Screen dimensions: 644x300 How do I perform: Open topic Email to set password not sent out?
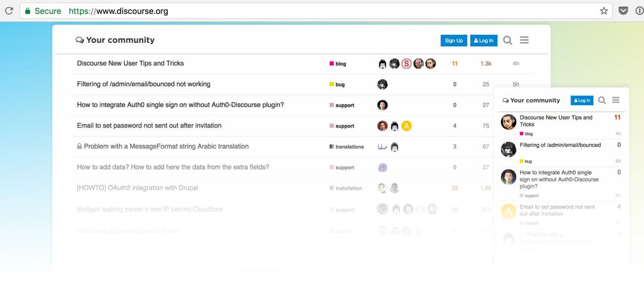pyautogui.click(x=149, y=126)
